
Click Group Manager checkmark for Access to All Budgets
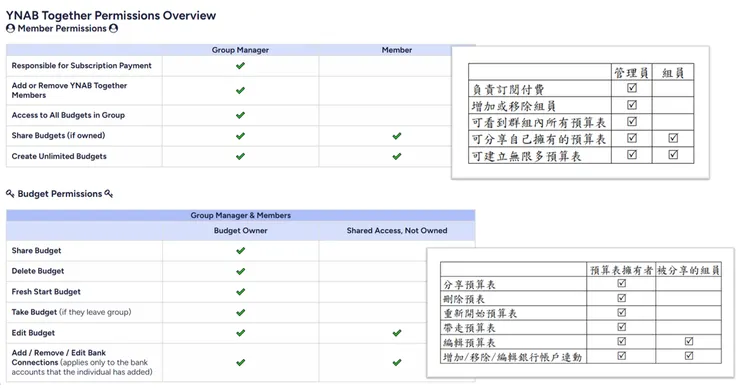[240, 115]
